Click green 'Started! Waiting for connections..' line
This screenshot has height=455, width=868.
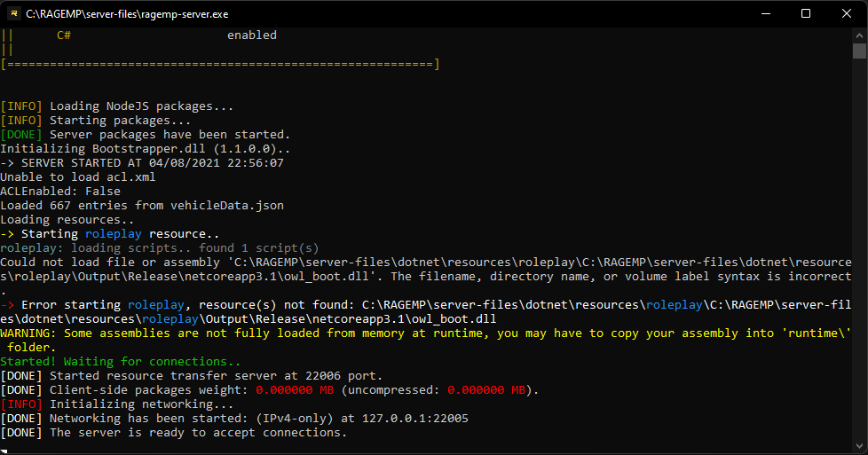[121, 362]
